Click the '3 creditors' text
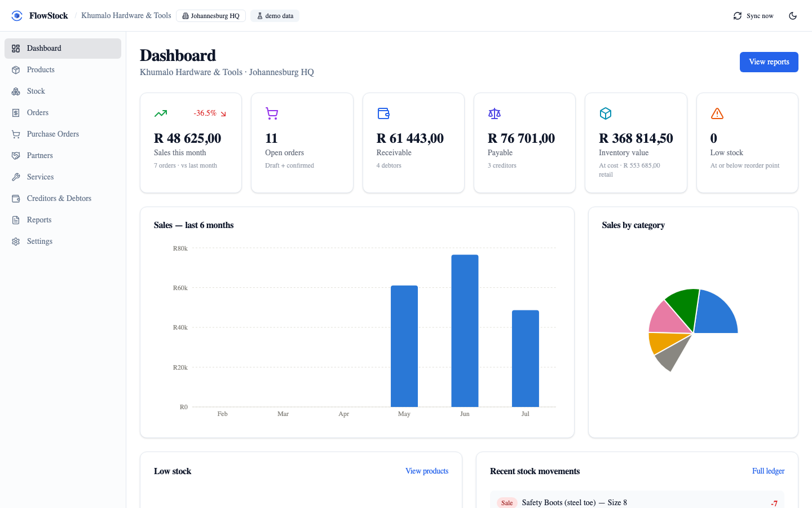Image resolution: width=812 pixels, height=508 pixels. [502, 166]
